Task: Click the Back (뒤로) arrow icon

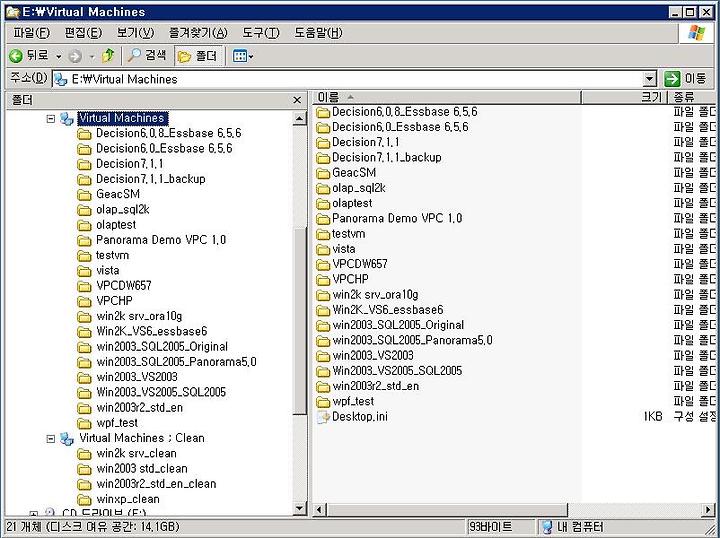Action: (x=16, y=56)
